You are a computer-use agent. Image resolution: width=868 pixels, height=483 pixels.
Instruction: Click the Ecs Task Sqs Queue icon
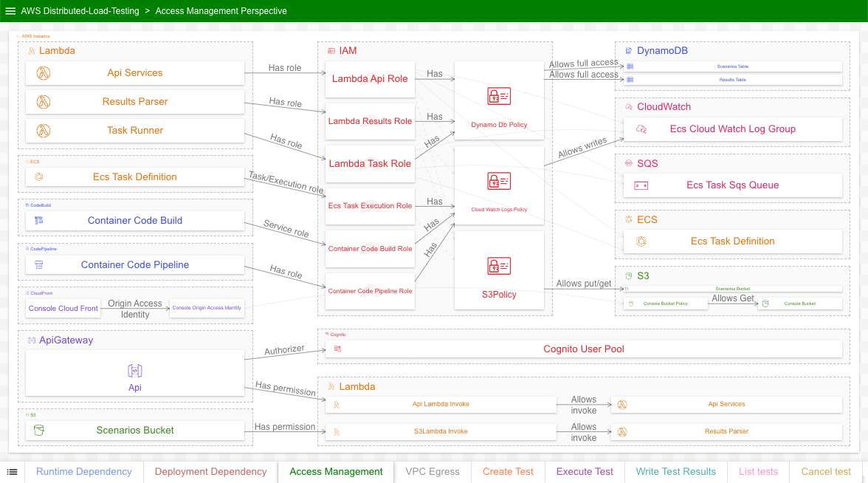[641, 185]
